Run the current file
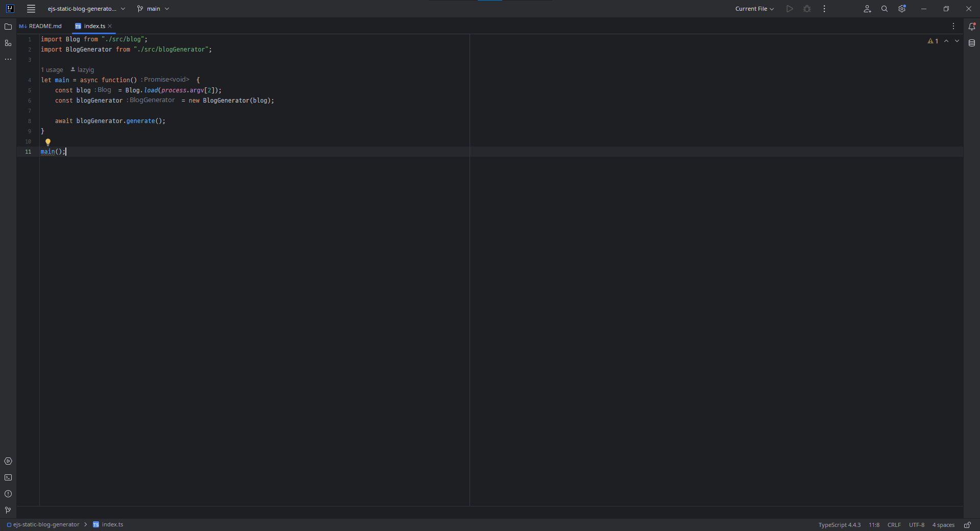Screen dimensions: 980x531 790,9
